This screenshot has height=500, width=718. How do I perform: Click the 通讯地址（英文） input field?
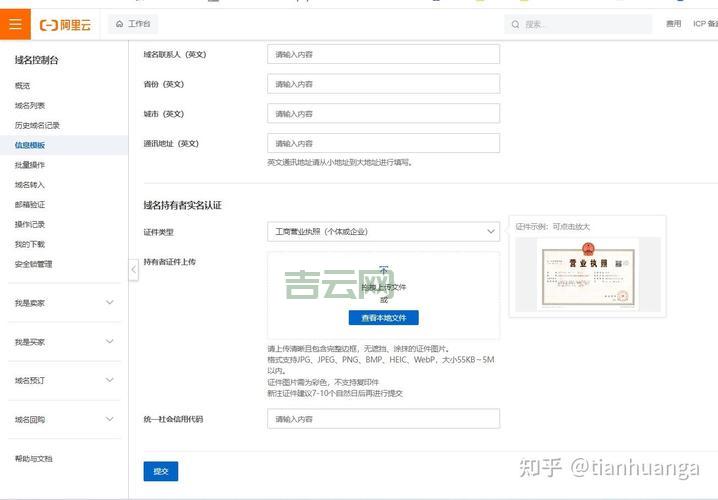coord(383,143)
